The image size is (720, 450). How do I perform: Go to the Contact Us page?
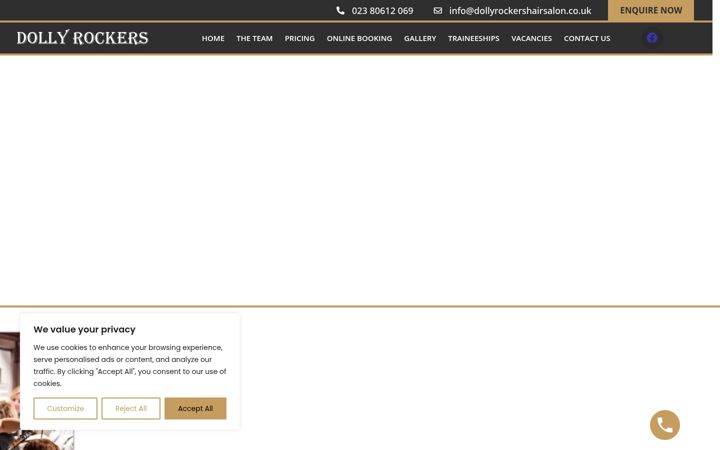[587, 39]
